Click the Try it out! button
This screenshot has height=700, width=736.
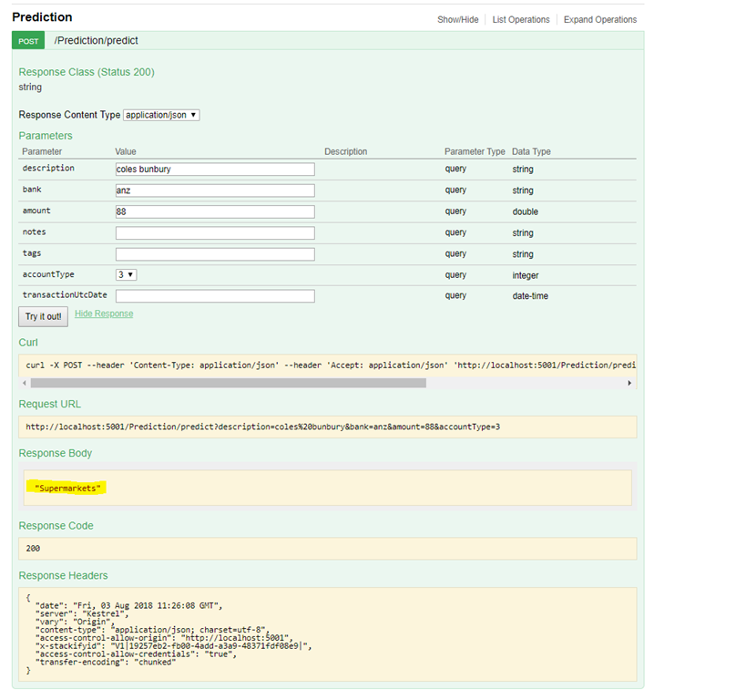43,316
